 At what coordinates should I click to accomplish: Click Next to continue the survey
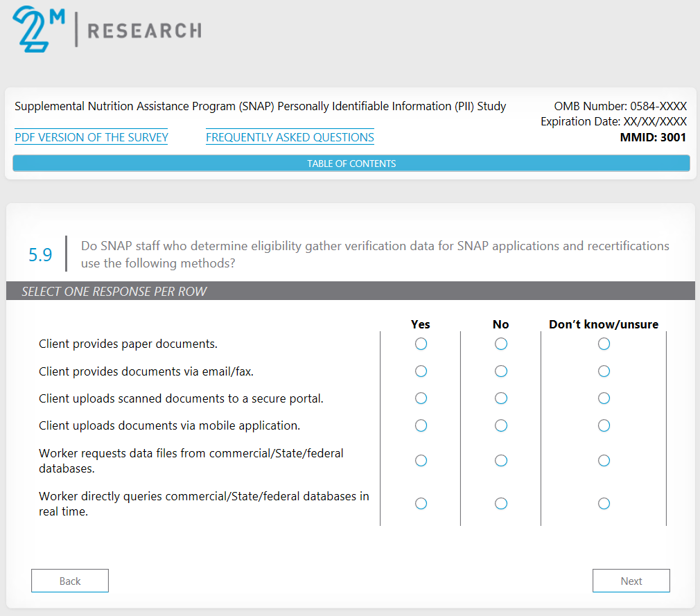coord(631,581)
